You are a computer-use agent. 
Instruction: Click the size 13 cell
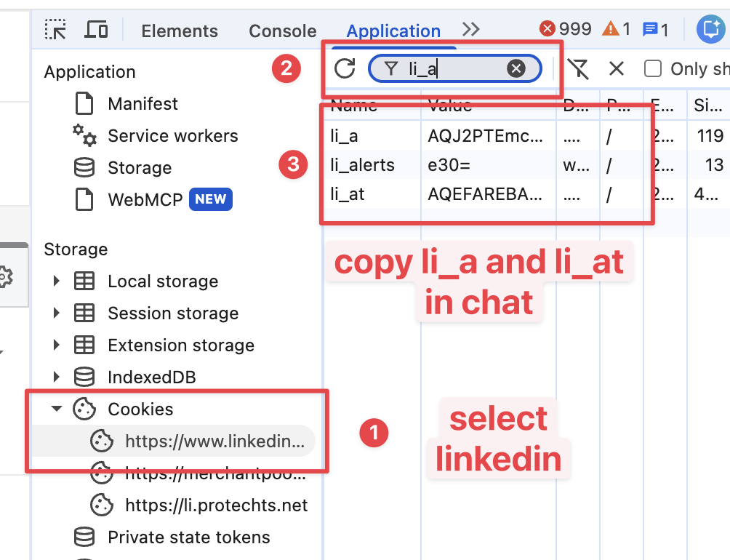click(714, 165)
